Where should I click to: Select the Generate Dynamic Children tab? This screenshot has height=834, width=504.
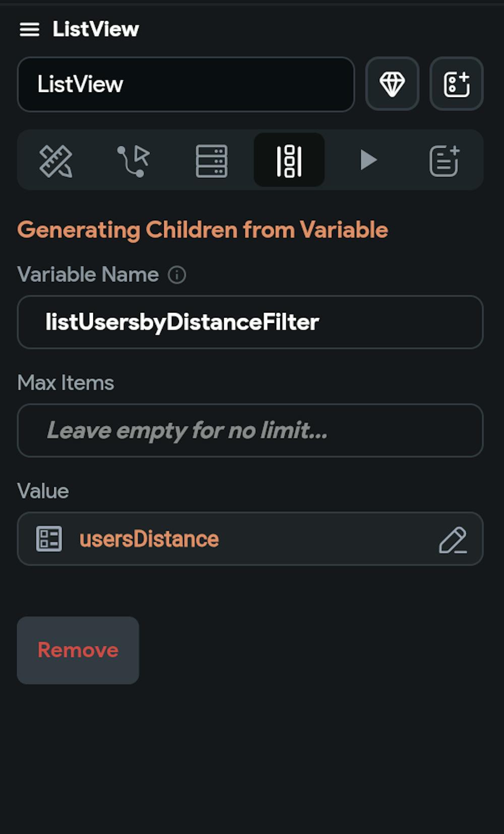pos(289,161)
